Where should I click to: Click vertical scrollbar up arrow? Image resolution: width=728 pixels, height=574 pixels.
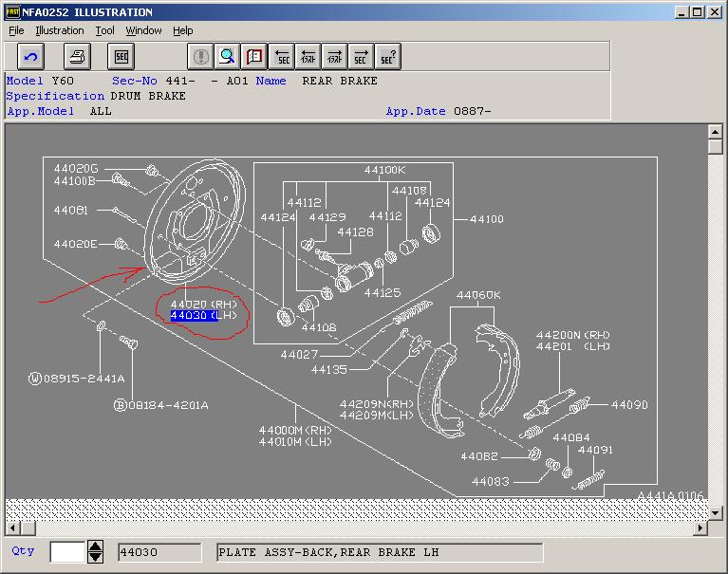click(716, 132)
